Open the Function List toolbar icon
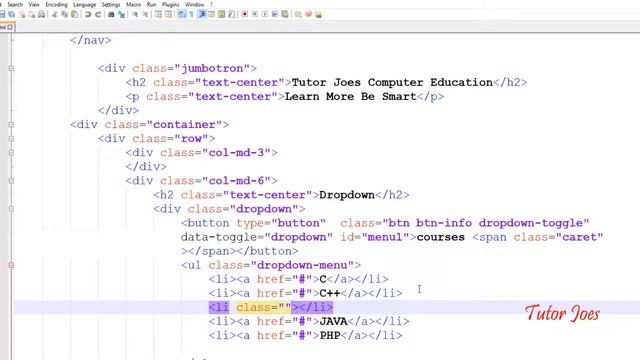Screen dimensions: 640x360 (231, 14)
